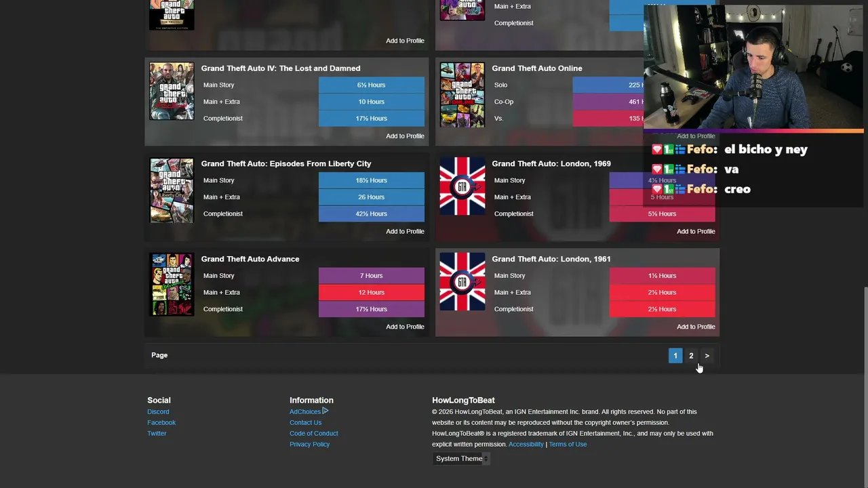This screenshot has width=868, height=488.
Task: Click the "Vs." label in GTA Online card
Action: pos(498,119)
